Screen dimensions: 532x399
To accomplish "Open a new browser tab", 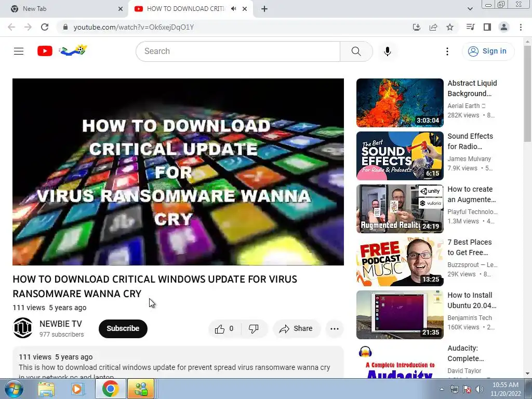I will tap(264, 9).
